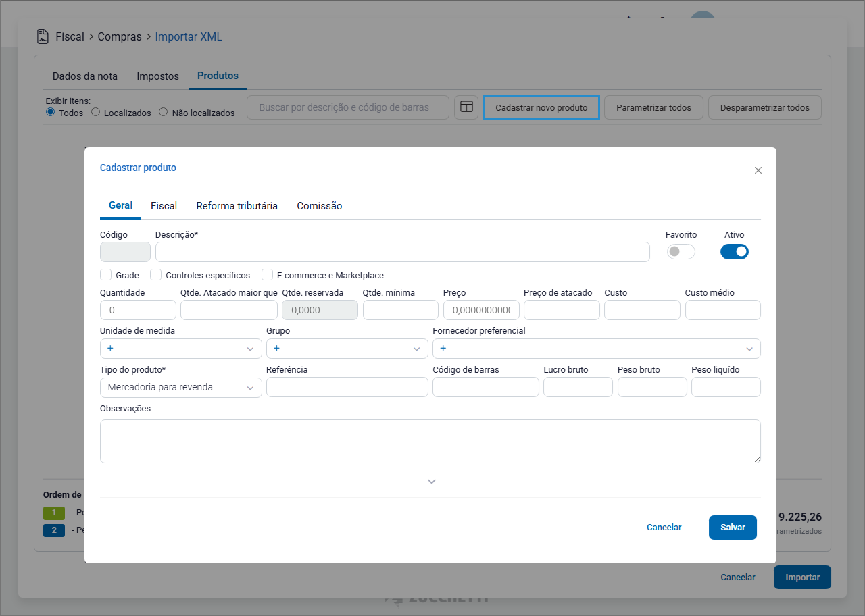
Task: Click the plus icon in Unidade de medida
Action: pyautogui.click(x=110, y=349)
